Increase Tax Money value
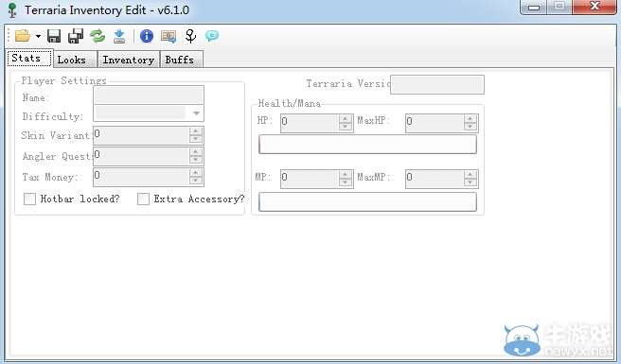The image size is (621, 364). (x=196, y=173)
